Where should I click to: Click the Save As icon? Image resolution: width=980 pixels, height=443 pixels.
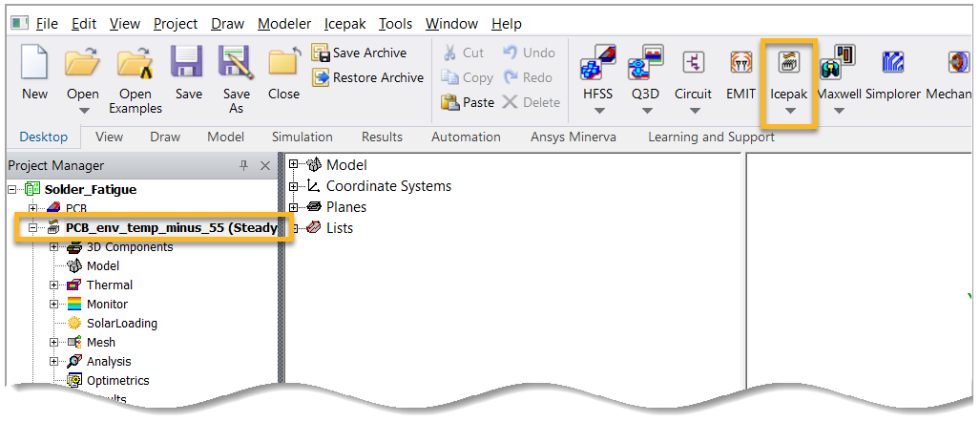click(236, 63)
